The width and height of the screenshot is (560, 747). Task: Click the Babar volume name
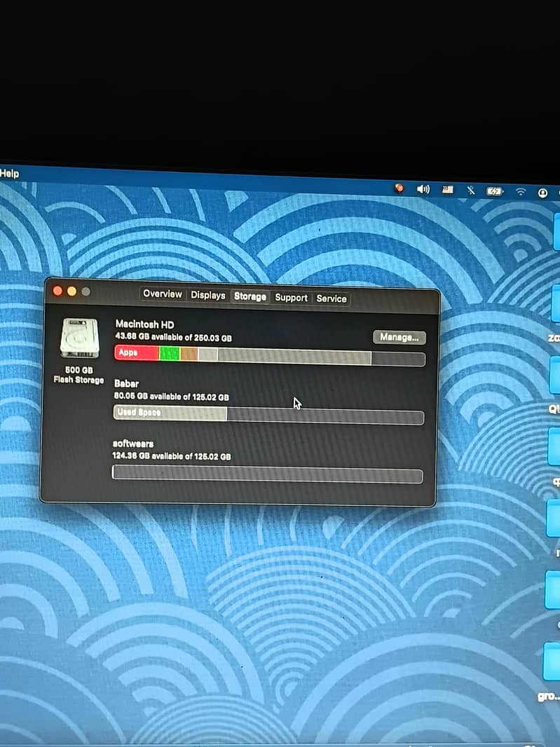(x=126, y=383)
